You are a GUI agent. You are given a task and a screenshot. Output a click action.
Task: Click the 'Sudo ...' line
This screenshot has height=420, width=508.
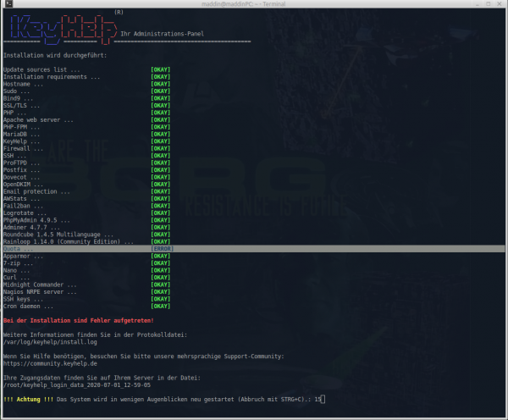coord(16,91)
